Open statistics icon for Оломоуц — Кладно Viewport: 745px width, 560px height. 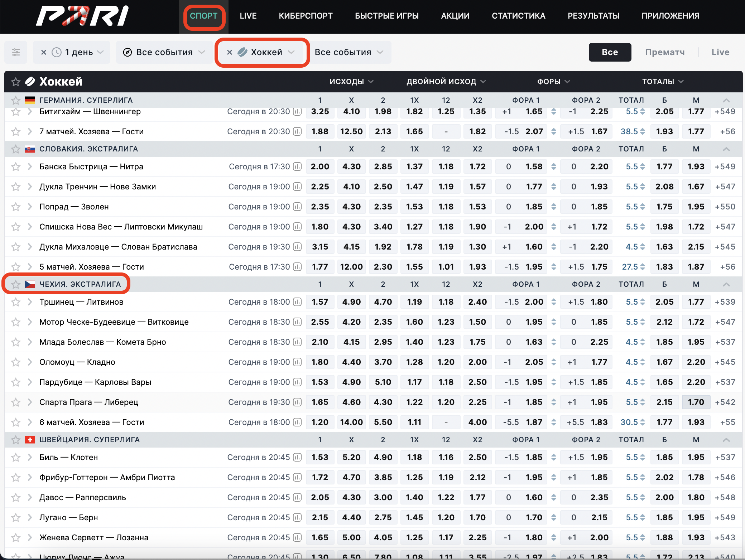pyautogui.click(x=297, y=362)
